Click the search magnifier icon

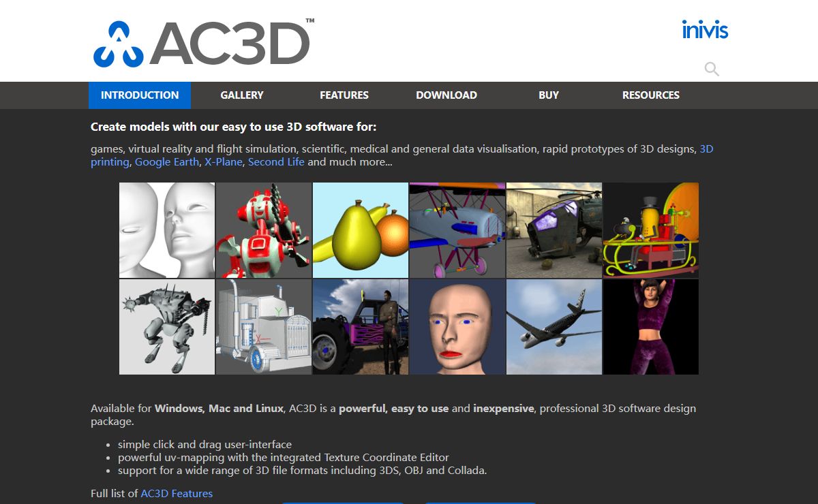click(712, 69)
